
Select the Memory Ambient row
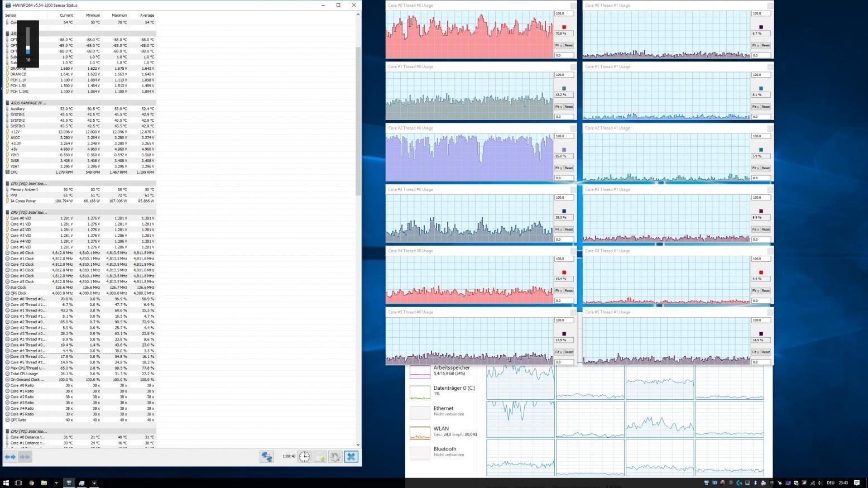pyautogui.click(x=80, y=189)
